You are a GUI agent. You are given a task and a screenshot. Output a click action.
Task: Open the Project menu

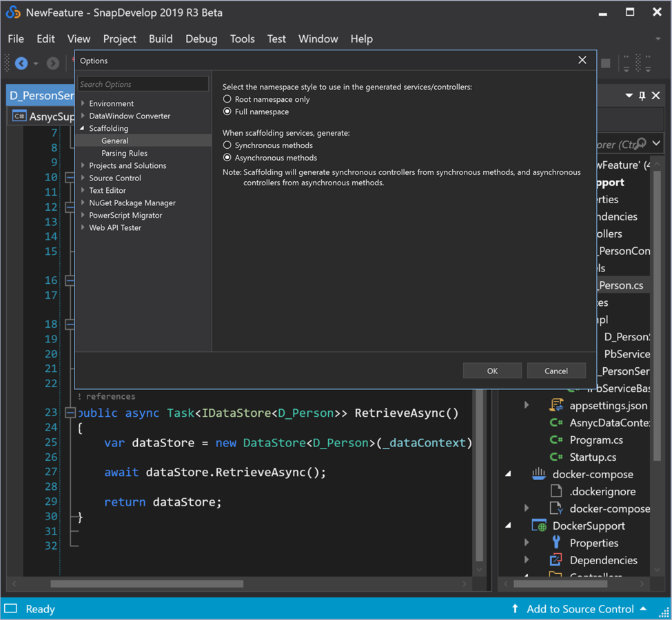tap(119, 39)
